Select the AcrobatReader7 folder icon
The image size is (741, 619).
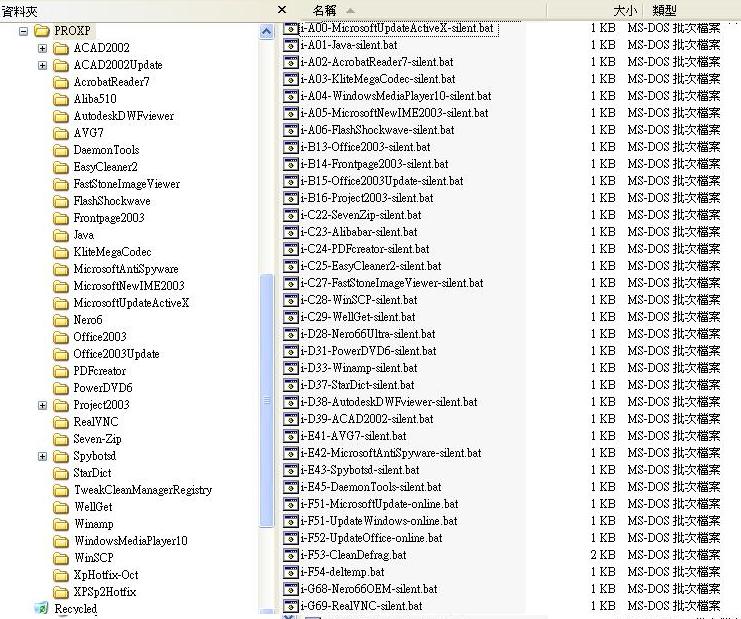61,83
